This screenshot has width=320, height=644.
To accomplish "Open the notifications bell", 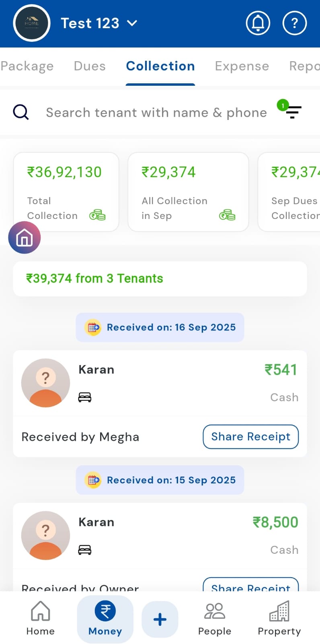I will (x=258, y=23).
